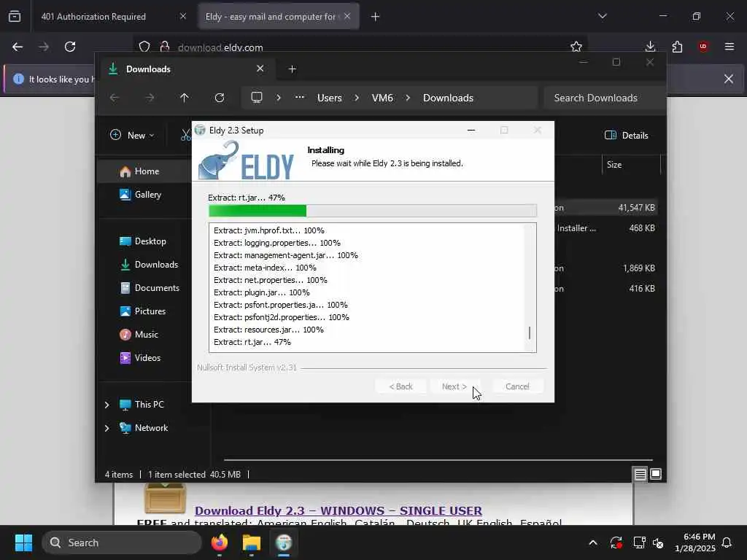Reload the Firefox page

(x=70, y=47)
